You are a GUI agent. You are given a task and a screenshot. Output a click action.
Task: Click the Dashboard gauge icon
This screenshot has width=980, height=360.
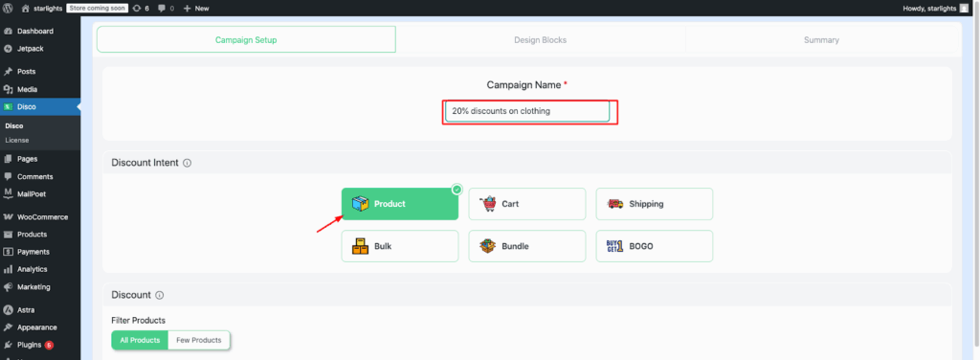[8, 32]
